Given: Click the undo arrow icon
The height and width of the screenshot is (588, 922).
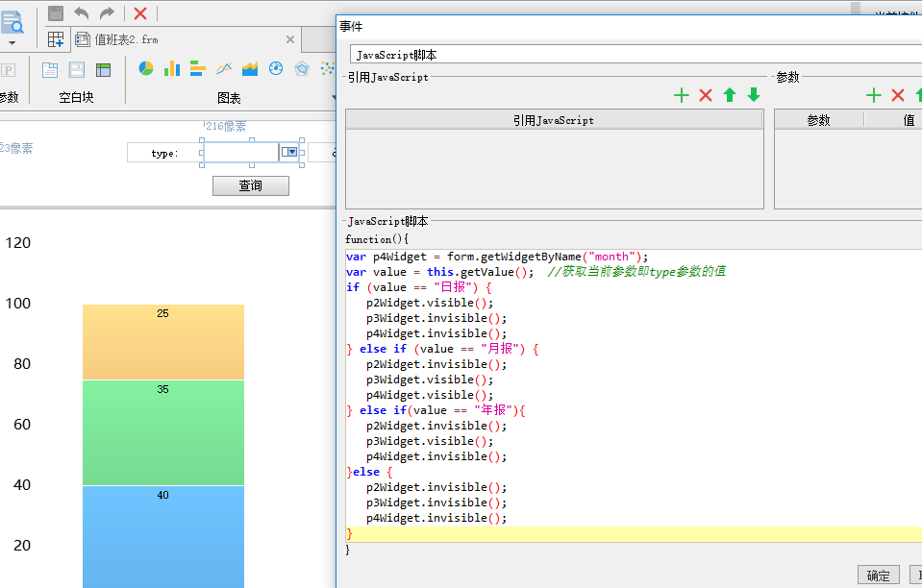Looking at the screenshot, I should [81, 12].
